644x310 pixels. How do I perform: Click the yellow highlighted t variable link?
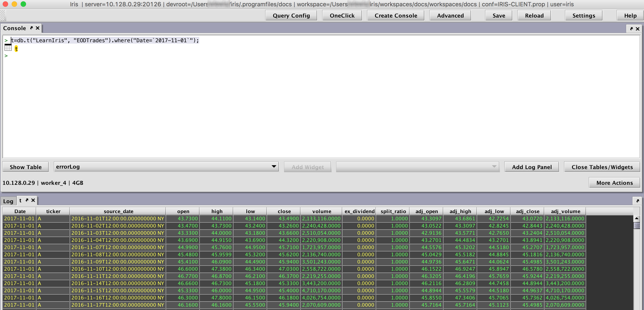(x=16, y=49)
